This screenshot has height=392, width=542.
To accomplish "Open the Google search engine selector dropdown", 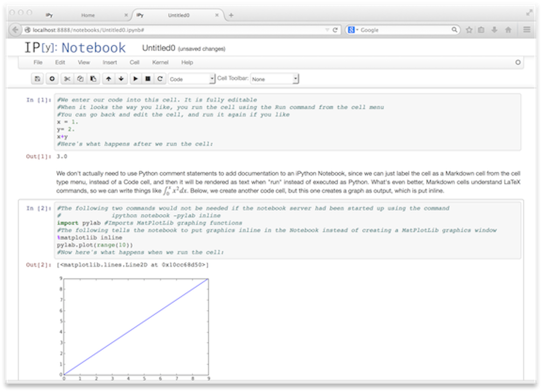I will click(353, 30).
